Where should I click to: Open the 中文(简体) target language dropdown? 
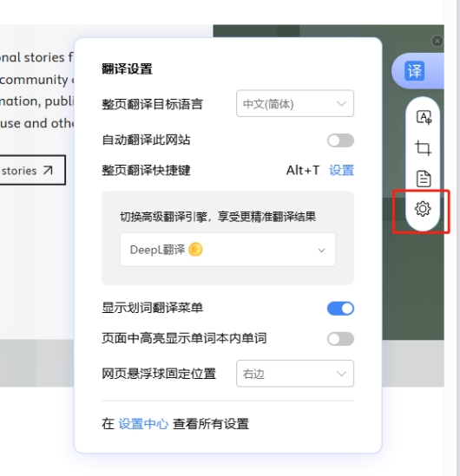(x=295, y=103)
